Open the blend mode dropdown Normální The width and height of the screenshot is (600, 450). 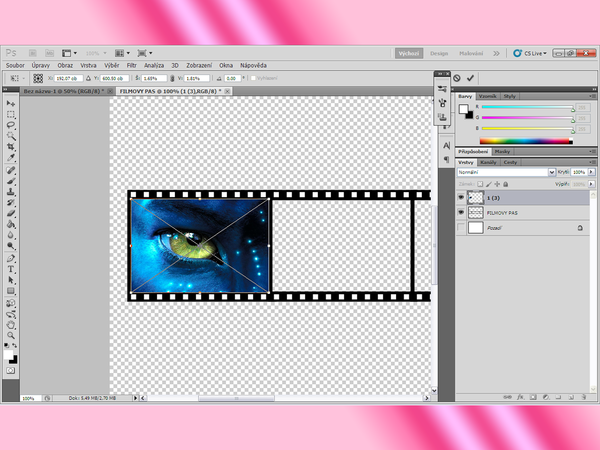pyautogui.click(x=506, y=172)
